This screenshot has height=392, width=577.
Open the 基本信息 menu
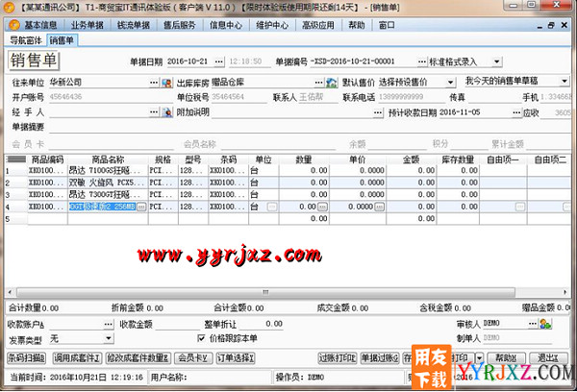40,25
